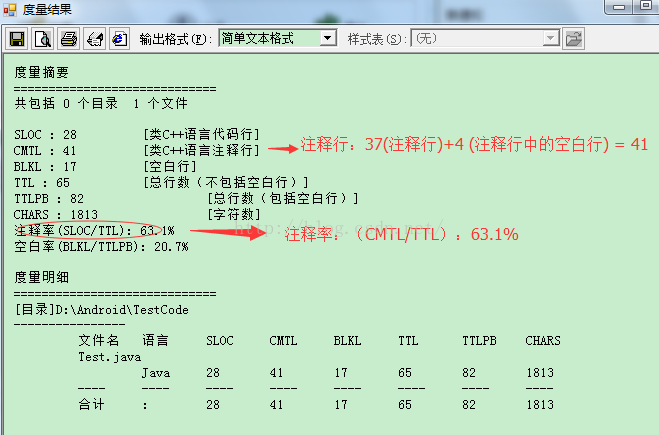659x435 pixels.
Task: Click the printer icon in toolbar
Action: click(x=68, y=39)
